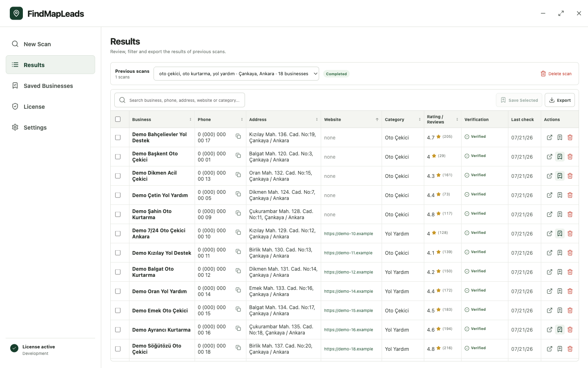The height and width of the screenshot is (368, 588).
Task: Focus the search business input field
Action: [x=180, y=100]
